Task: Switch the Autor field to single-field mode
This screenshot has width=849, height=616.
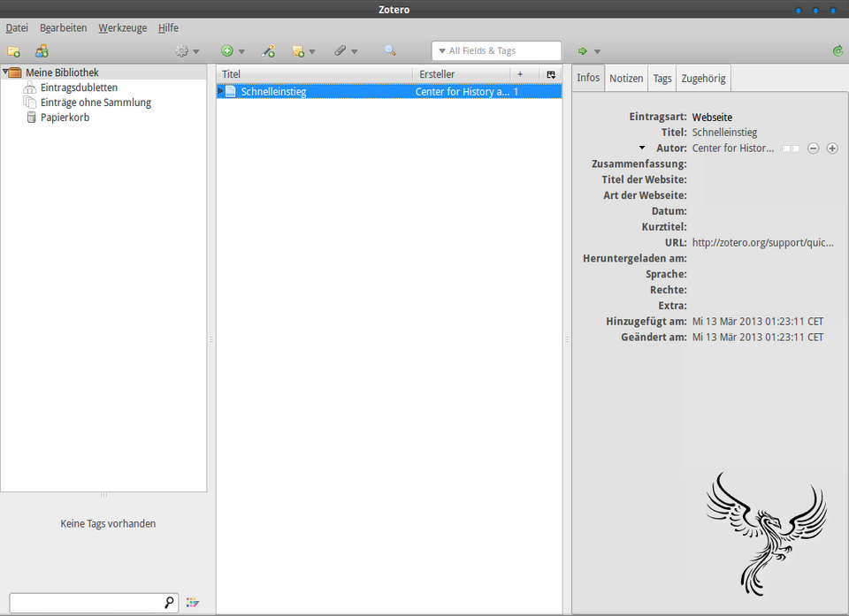Action: (790, 148)
